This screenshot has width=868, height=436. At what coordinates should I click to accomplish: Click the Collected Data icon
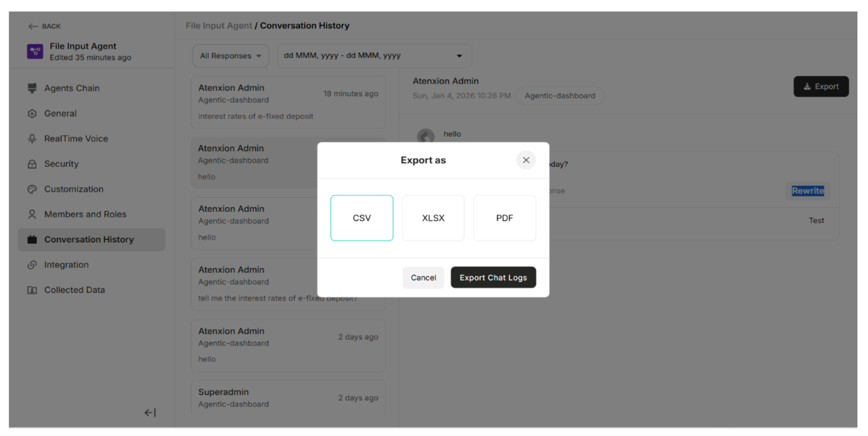coord(32,290)
